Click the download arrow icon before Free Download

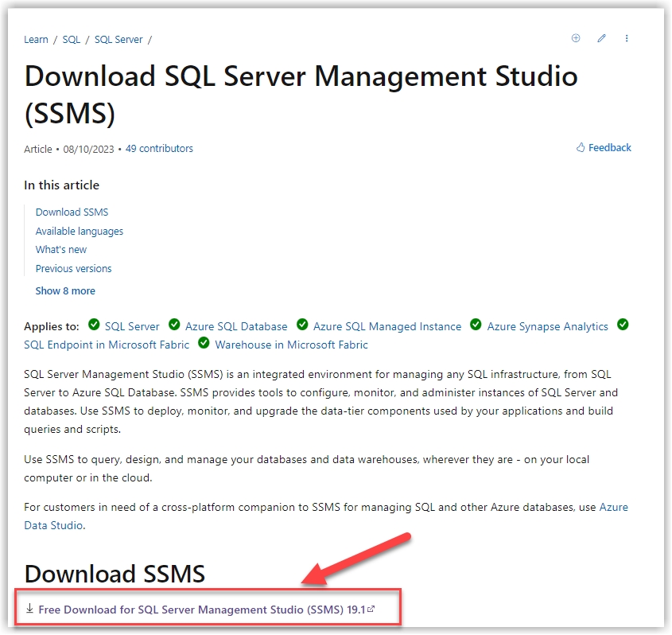[29, 609]
